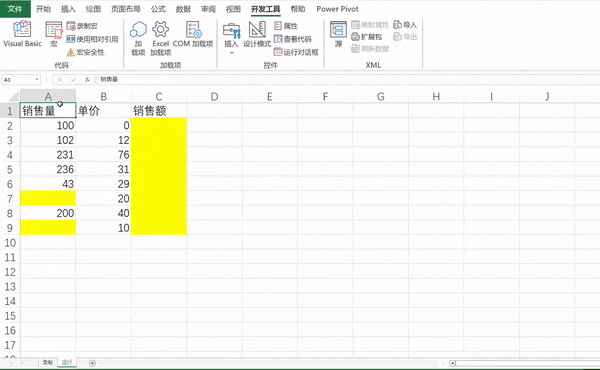
Task: Click 查看代码 (View Code)
Action: (x=293, y=39)
